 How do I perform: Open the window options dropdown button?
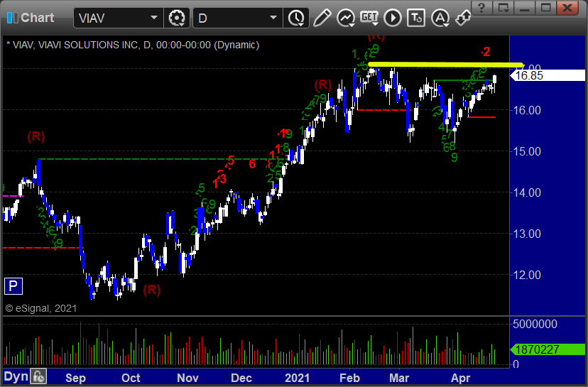[503, 8]
